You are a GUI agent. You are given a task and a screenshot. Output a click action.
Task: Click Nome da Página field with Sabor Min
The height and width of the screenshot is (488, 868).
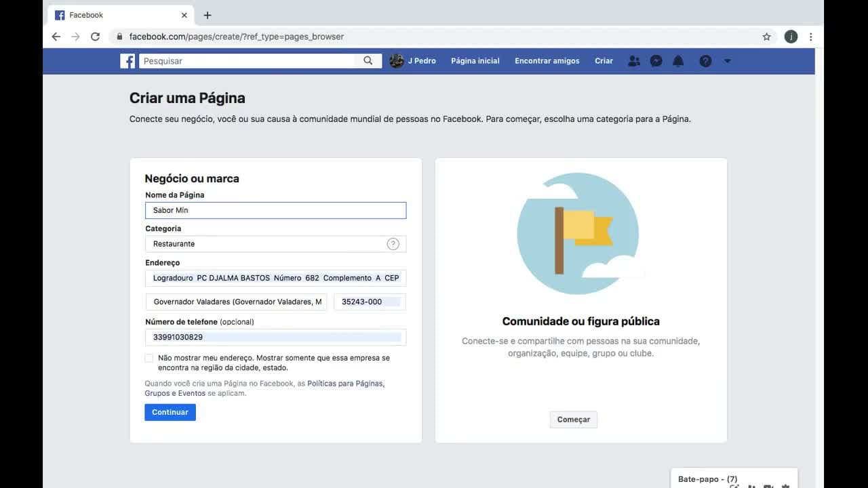275,210
